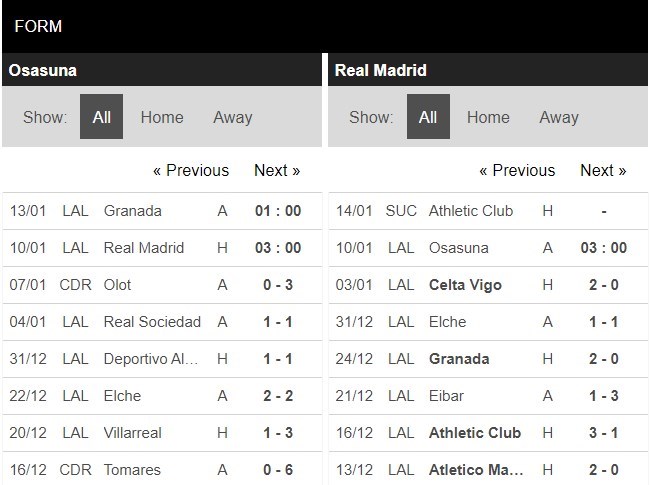Switch Osasuna form to Home matches
The height and width of the screenshot is (485, 650).
tap(162, 117)
